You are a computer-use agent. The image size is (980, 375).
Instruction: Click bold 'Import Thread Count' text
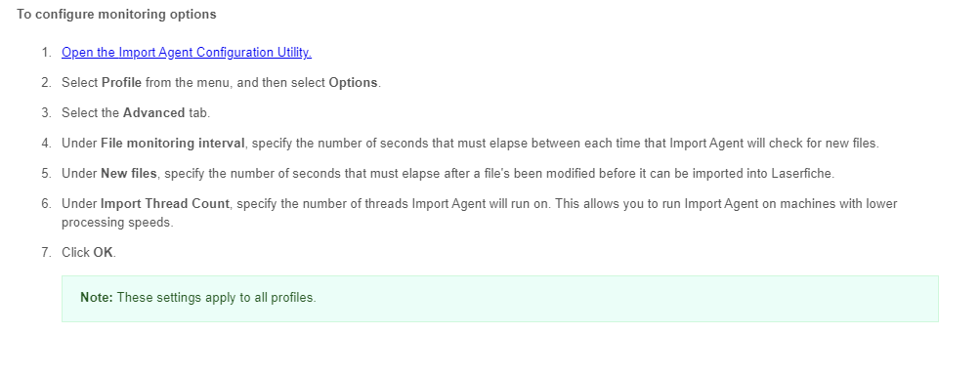[x=165, y=204]
